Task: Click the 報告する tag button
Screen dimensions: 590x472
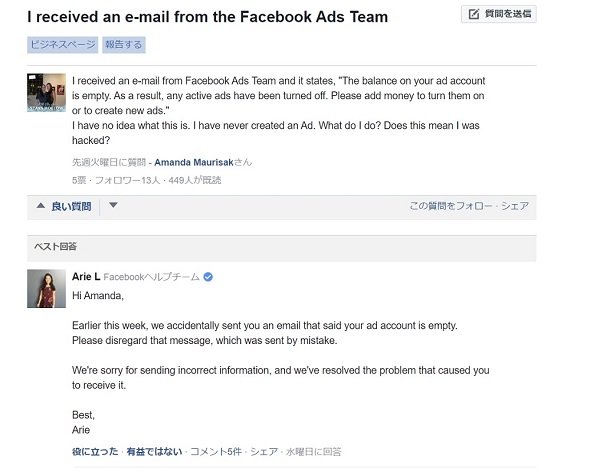Action: [124, 45]
